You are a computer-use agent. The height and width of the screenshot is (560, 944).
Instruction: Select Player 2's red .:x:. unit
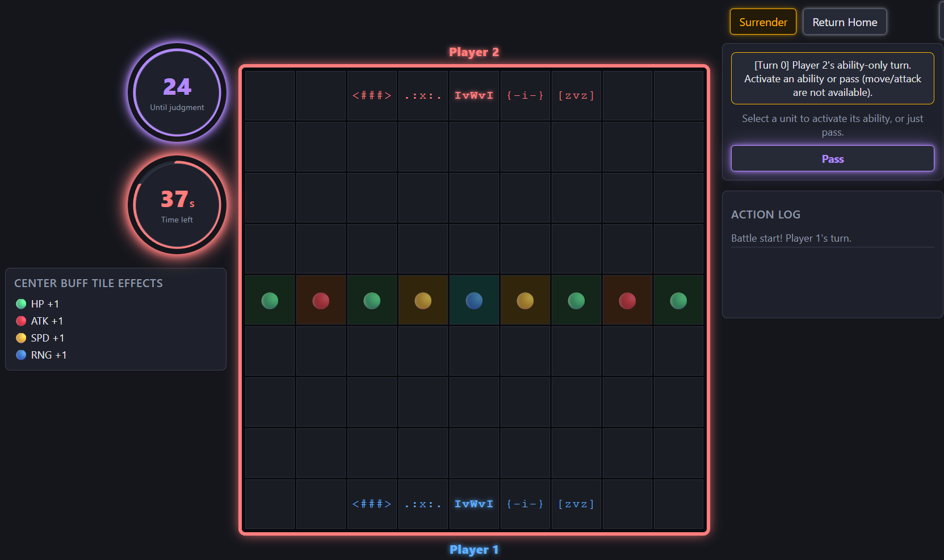click(x=423, y=95)
